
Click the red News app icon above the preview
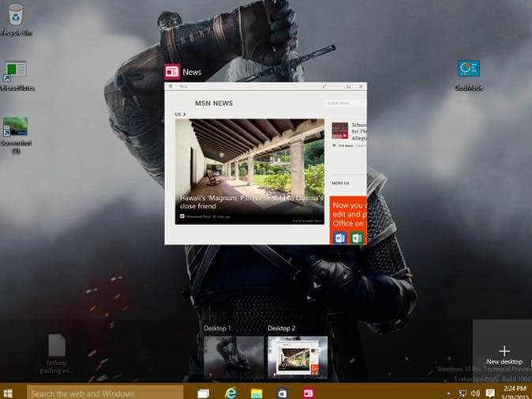(x=172, y=72)
